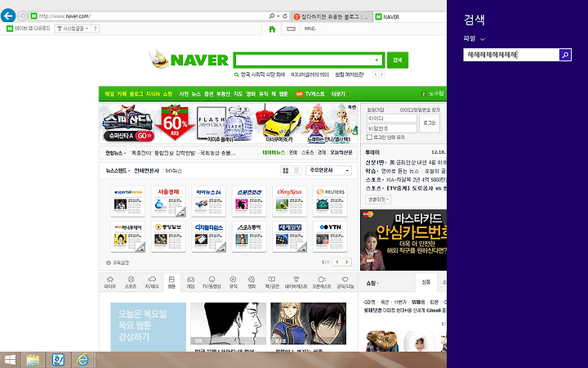
Task: Click the 게임 gamepad category icon
Action: click(190, 282)
